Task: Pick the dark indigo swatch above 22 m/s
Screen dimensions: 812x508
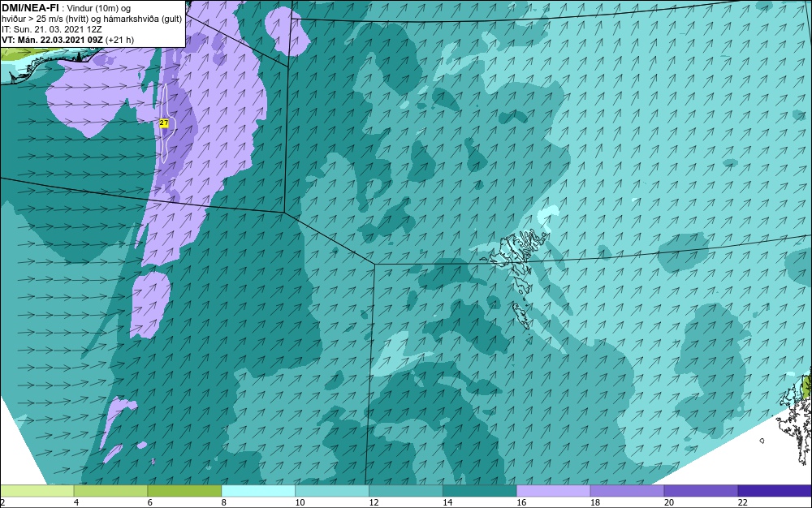Action: (x=775, y=491)
